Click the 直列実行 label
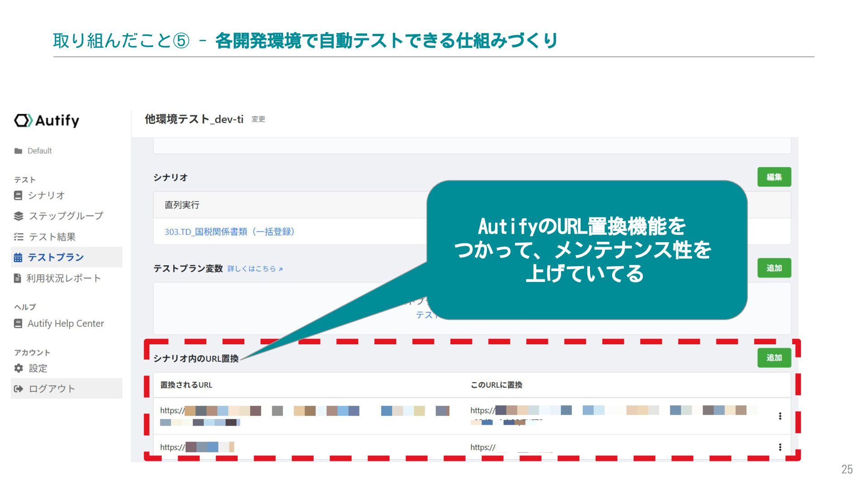The image size is (868, 488). (x=182, y=205)
